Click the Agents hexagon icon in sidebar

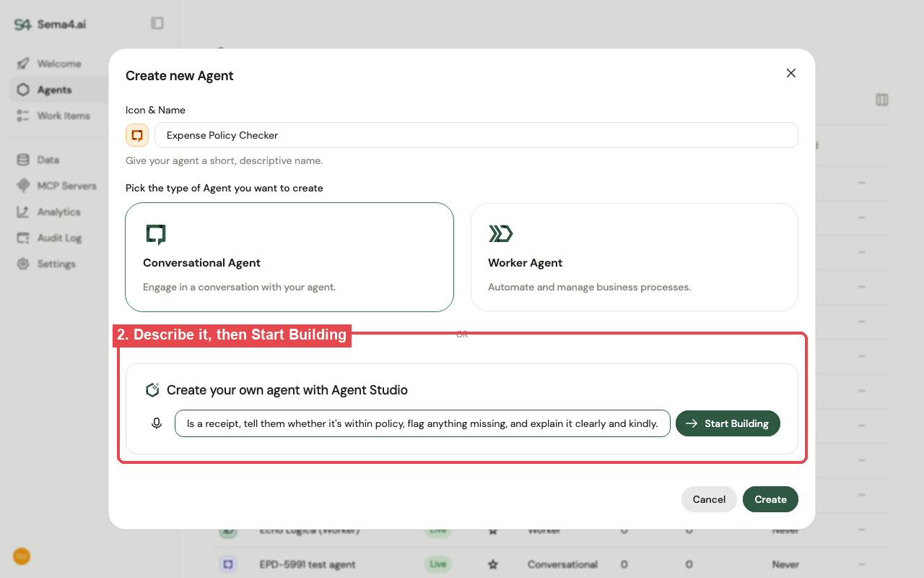pos(23,90)
